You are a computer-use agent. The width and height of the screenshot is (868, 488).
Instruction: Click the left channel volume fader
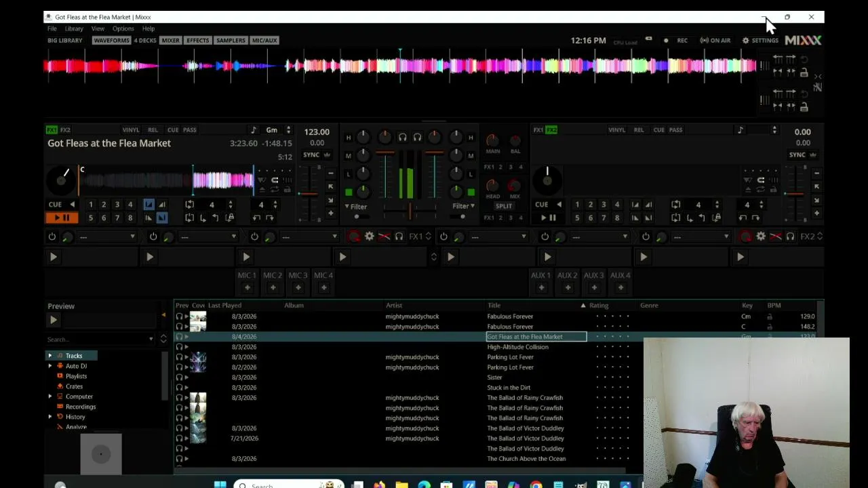[384, 175]
